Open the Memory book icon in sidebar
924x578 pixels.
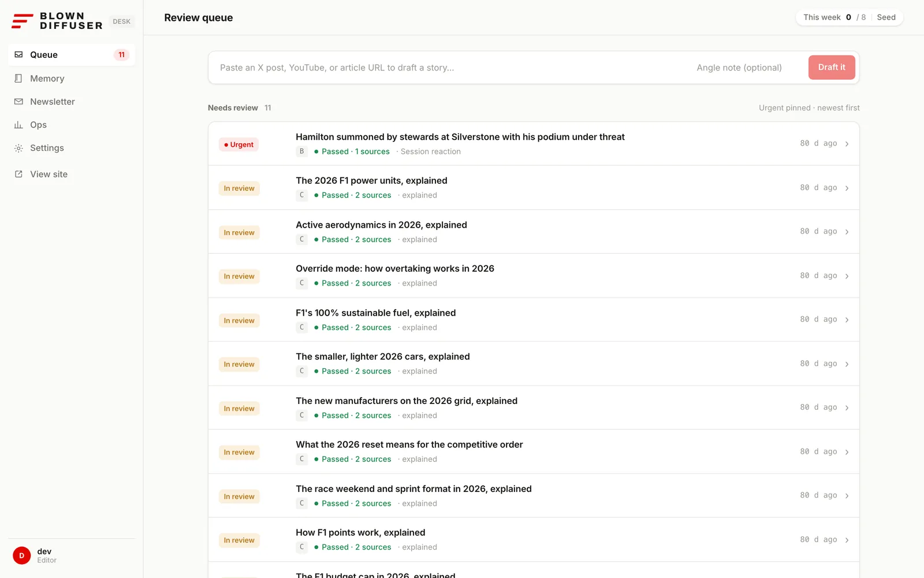(18, 78)
